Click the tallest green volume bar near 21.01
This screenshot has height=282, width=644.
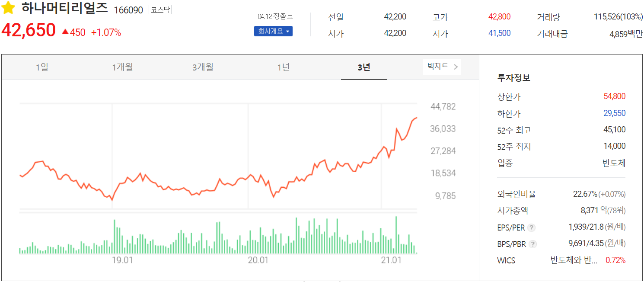tap(396, 235)
